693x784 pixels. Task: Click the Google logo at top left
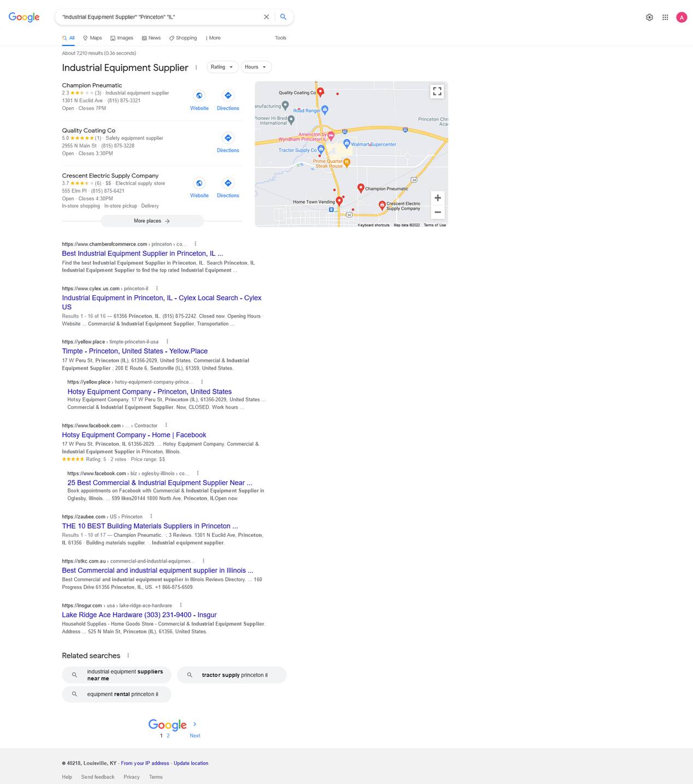(x=24, y=17)
